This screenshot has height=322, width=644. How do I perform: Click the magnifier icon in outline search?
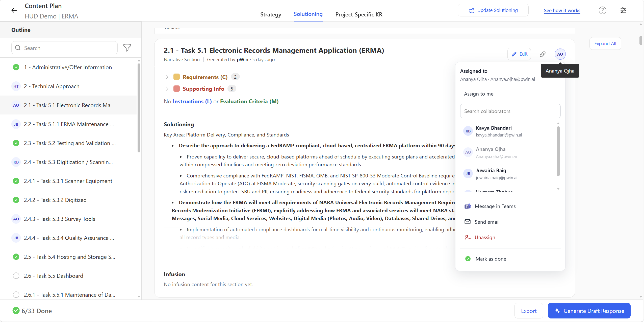coord(18,48)
